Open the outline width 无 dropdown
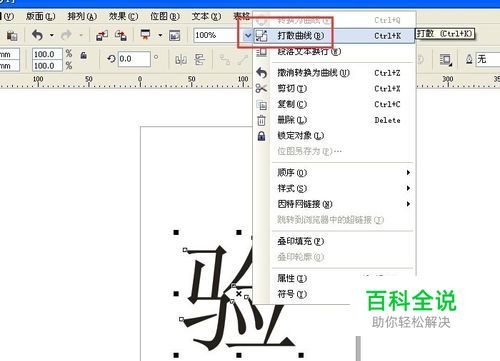Image resolution: width=500 pixels, height=361 pixels. pyautogui.click(x=488, y=59)
